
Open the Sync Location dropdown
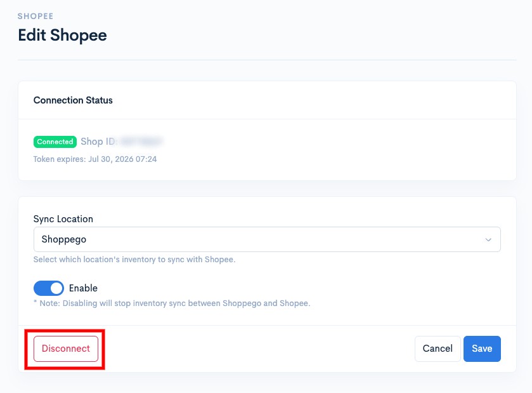267,239
